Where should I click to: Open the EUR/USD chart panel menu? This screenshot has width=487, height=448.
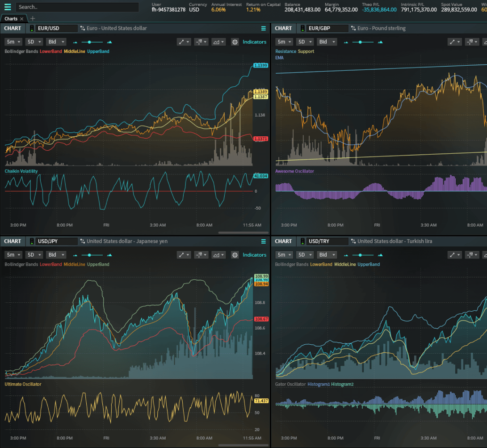tap(263, 28)
